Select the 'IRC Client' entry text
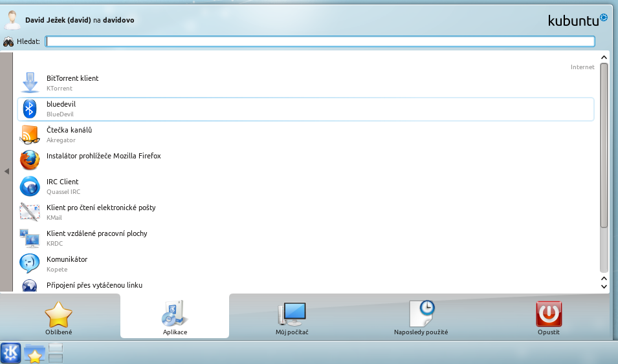This screenshot has width=618, height=364. click(62, 182)
